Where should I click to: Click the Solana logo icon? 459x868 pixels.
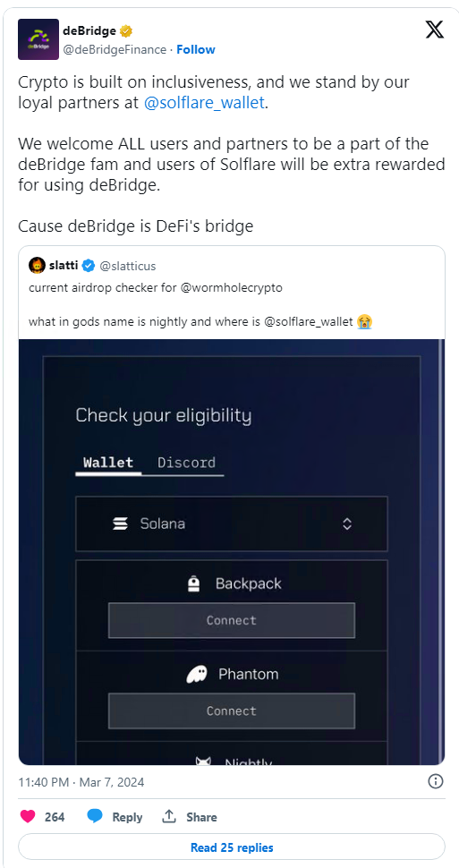click(120, 523)
